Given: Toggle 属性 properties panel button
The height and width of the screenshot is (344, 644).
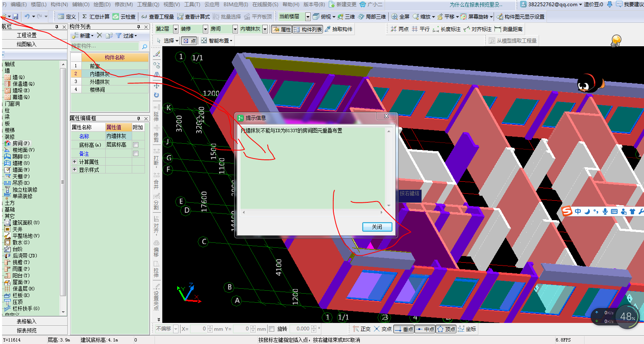Looking at the screenshot, I should [281, 29].
